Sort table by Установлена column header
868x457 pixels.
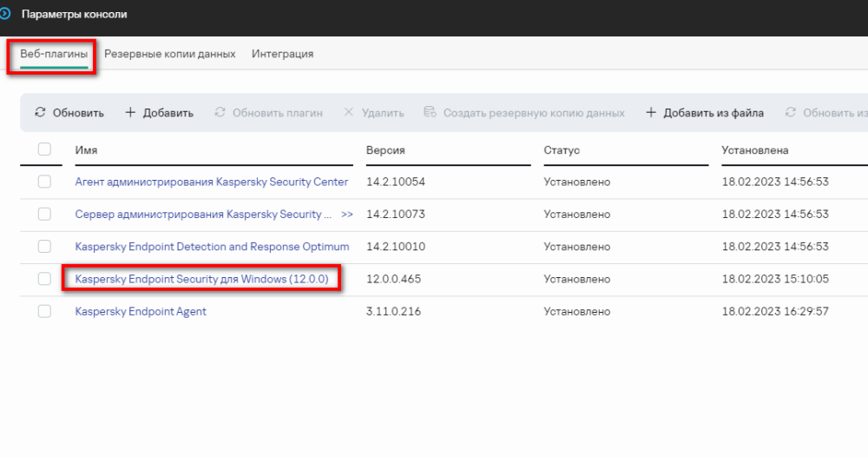pos(754,151)
